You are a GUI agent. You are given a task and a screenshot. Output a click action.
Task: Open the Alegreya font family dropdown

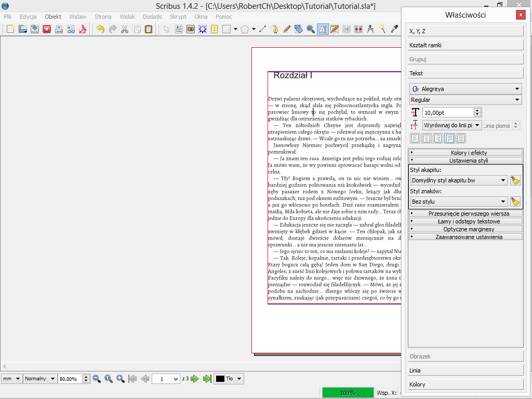465,89
